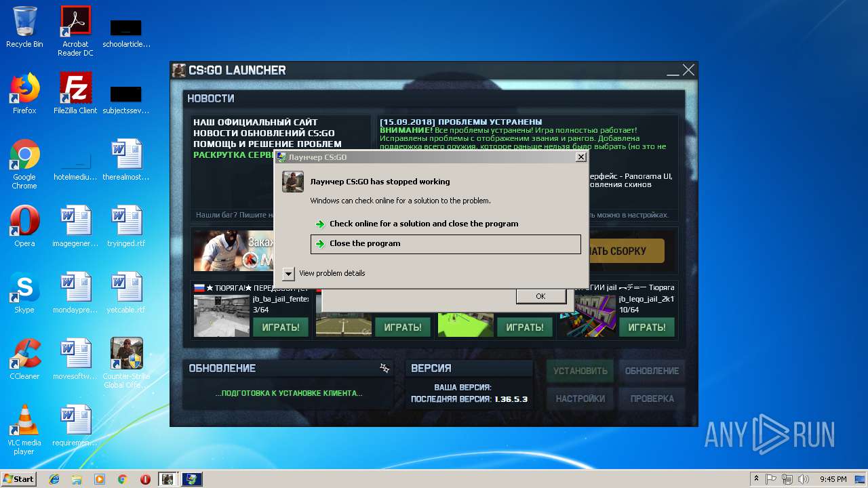Click УСТАНОВИТЬ install button
The image size is (868, 488).
[580, 371]
